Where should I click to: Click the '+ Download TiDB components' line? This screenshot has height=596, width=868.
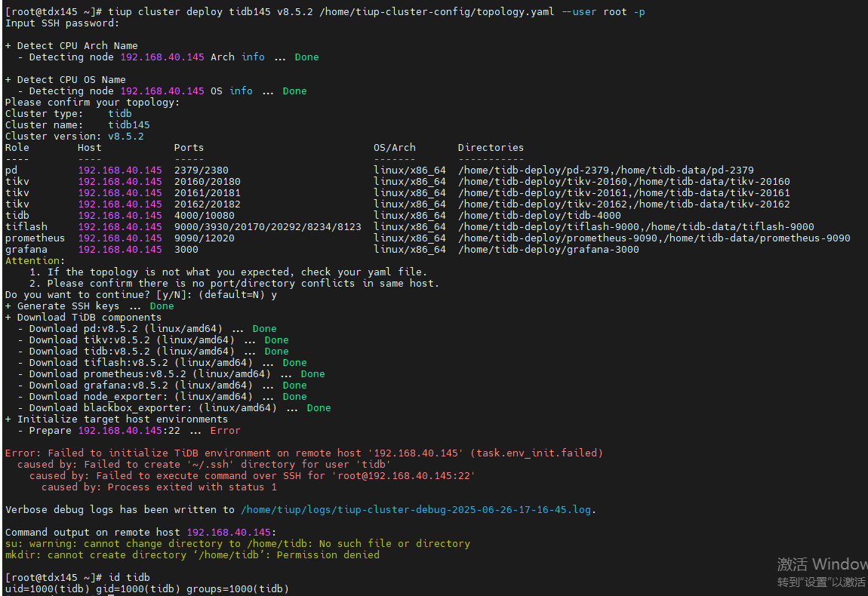click(x=84, y=318)
